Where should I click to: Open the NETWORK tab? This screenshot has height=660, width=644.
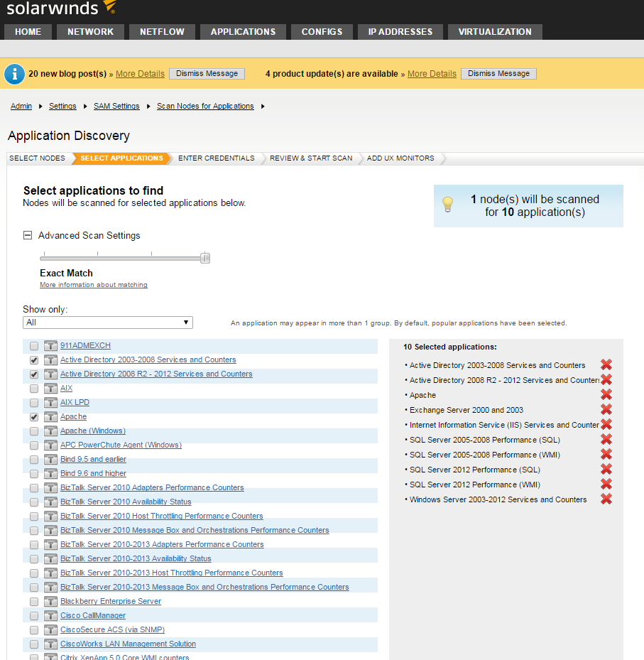tap(90, 31)
